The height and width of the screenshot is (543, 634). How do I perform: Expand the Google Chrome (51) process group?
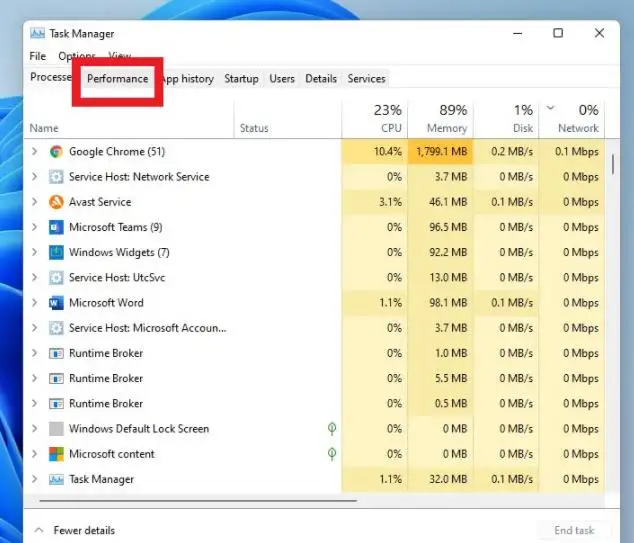pos(35,152)
